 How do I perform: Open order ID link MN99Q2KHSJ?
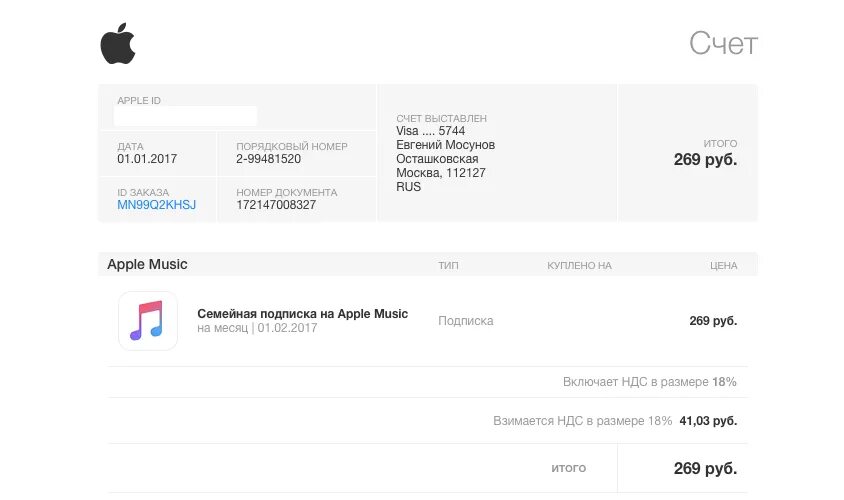(x=157, y=205)
